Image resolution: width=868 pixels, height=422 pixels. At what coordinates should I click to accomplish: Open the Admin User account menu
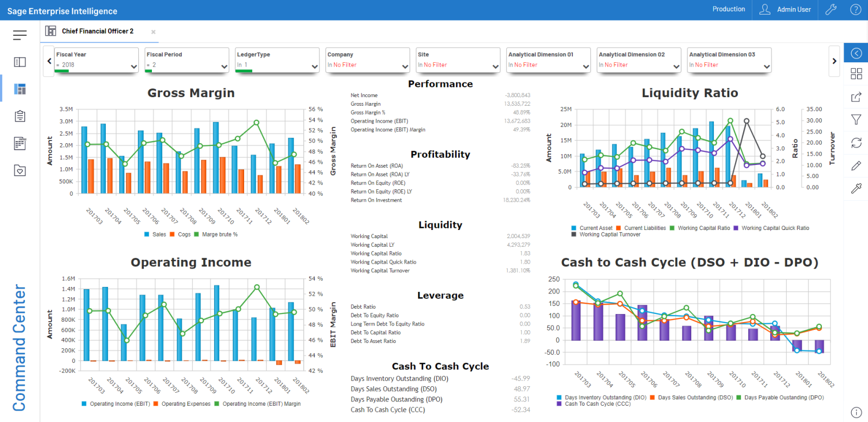(x=785, y=9)
